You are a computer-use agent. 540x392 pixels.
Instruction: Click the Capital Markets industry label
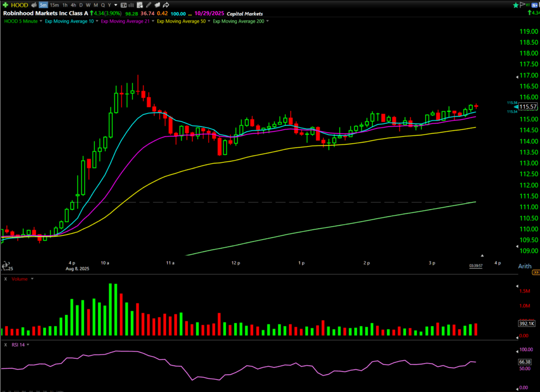pyautogui.click(x=245, y=14)
